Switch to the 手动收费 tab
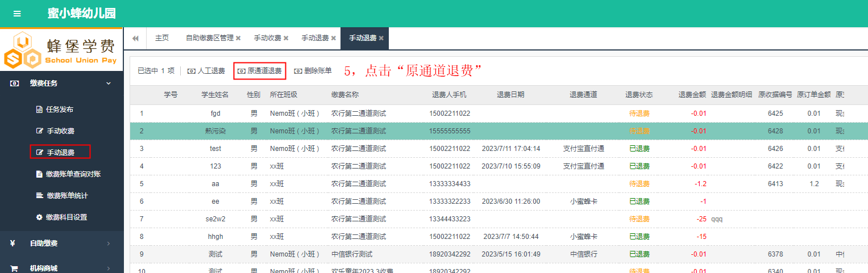Image resolution: width=868 pixels, height=273 pixels. pyautogui.click(x=267, y=38)
